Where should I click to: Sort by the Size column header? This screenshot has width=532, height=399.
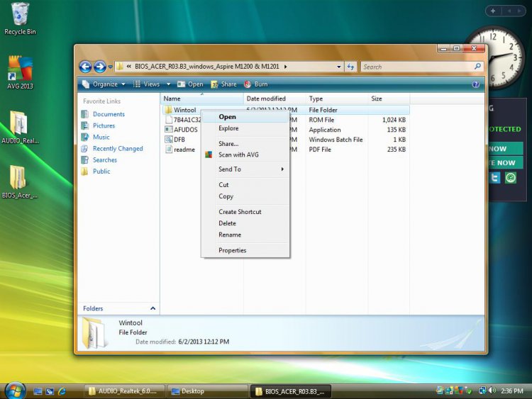point(389,99)
